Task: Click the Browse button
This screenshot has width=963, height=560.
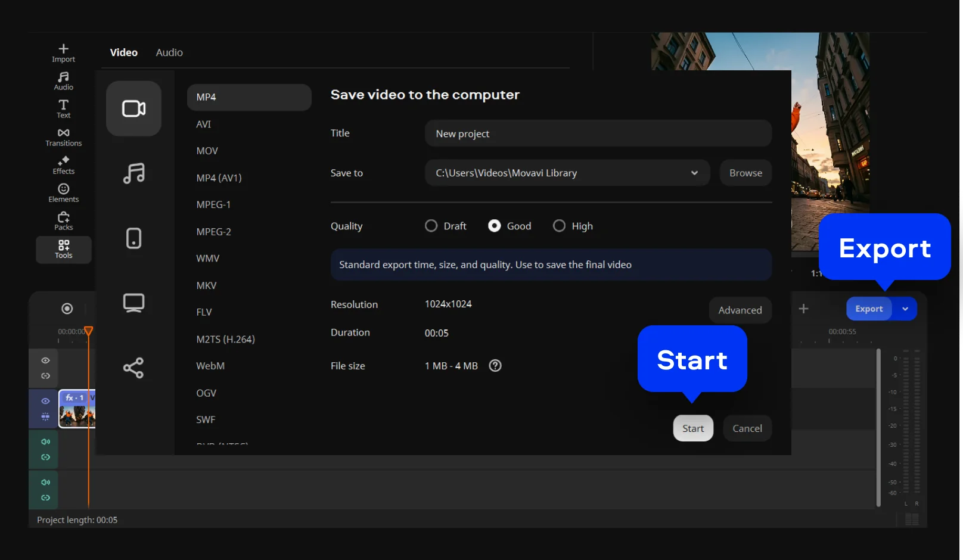Action: coord(745,173)
